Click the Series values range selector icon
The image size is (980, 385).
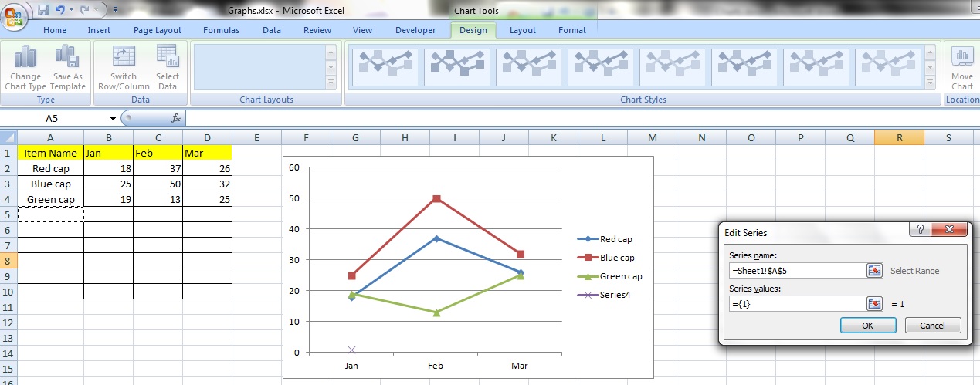pyautogui.click(x=874, y=304)
